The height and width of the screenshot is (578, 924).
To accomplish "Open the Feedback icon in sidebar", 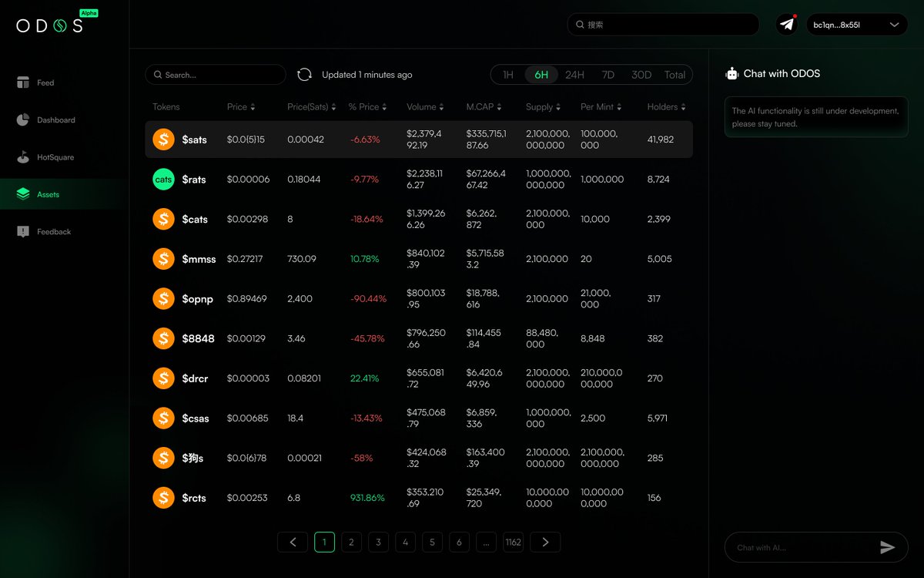I will (23, 231).
